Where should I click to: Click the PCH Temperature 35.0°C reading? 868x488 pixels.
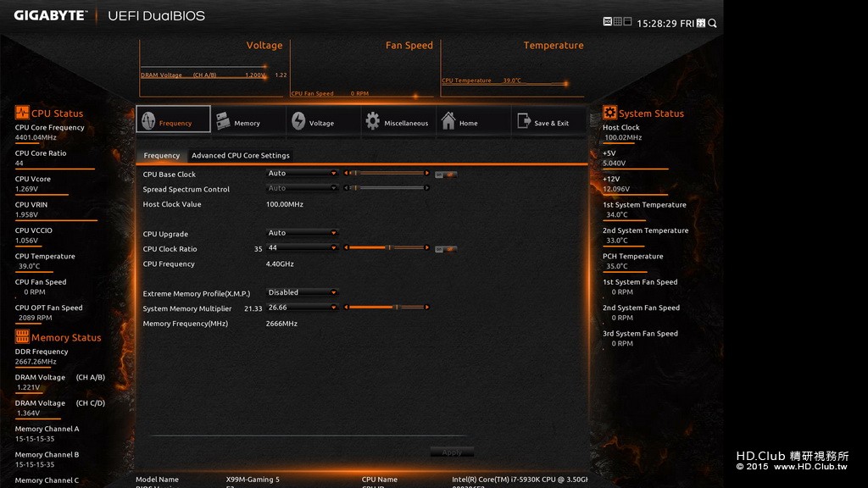617,266
